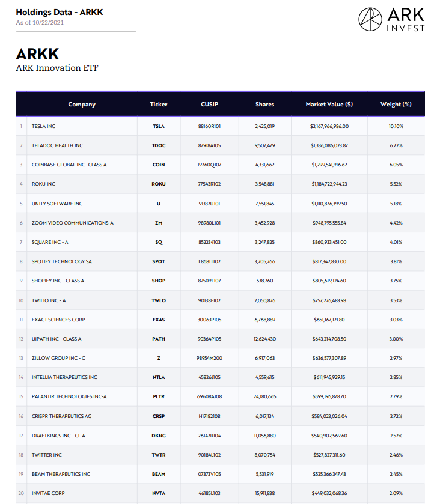The height and width of the screenshot is (504, 440).
Task: Select market value $2,167,966,986.00
Action: pos(329,126)
